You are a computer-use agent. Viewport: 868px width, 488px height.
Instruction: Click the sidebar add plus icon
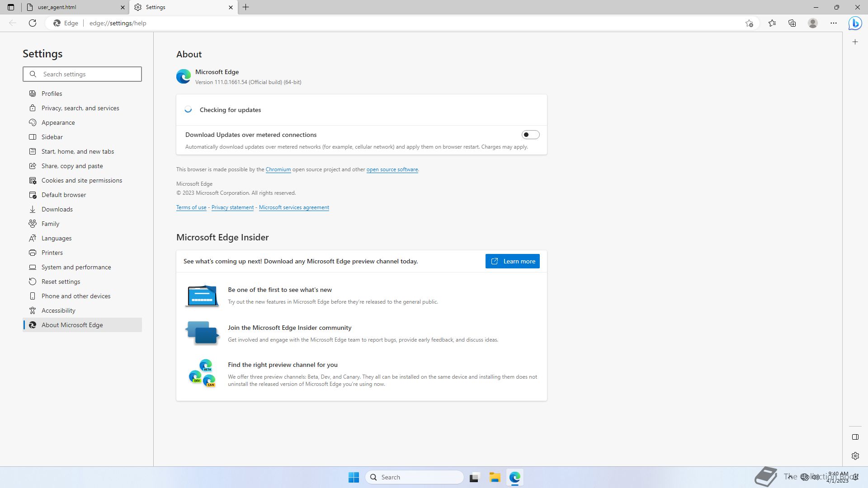click(855, 42)
